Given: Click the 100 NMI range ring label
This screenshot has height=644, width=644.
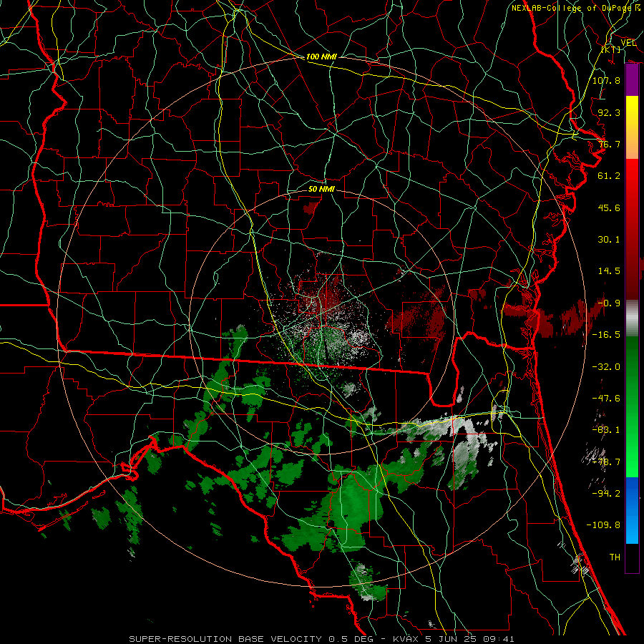Looking at the screenshot, I should click(x=321, y=57).
